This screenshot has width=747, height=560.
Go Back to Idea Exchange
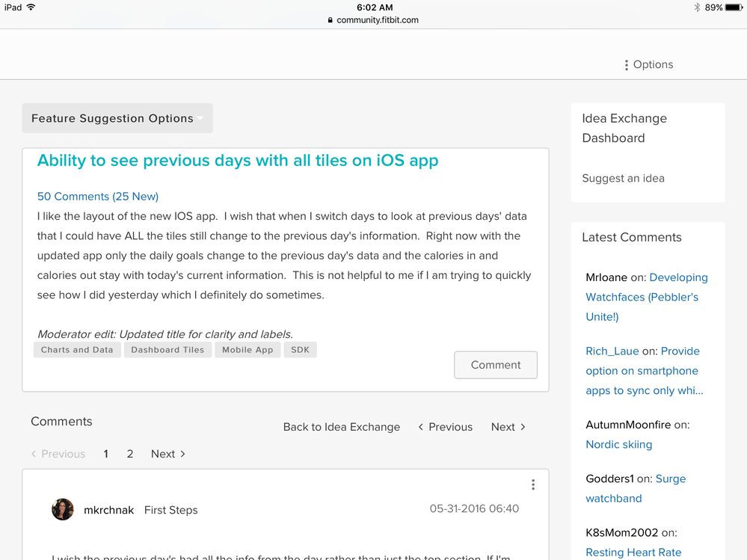(342, 427)
